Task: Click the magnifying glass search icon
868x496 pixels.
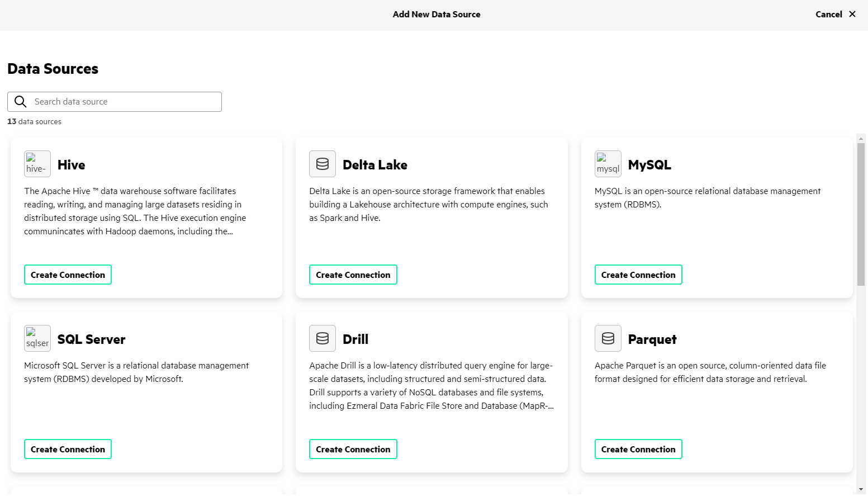Action: [21, 102]
